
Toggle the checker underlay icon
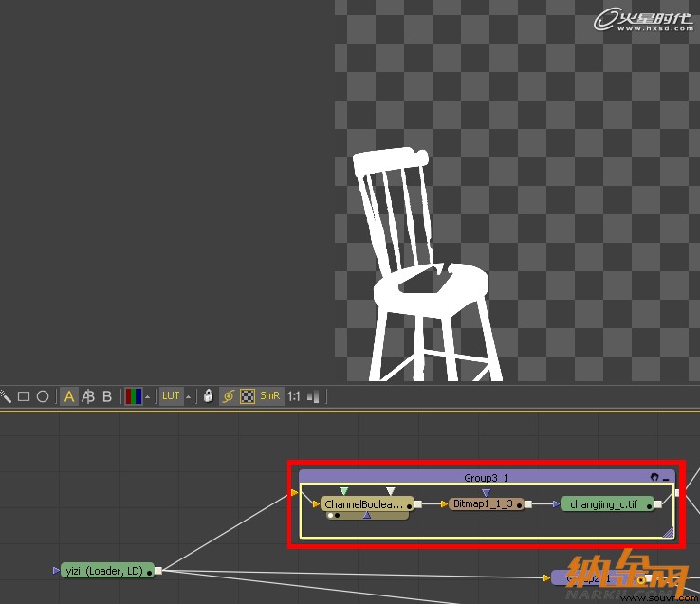pyautogui.click(x=248, y=396)
